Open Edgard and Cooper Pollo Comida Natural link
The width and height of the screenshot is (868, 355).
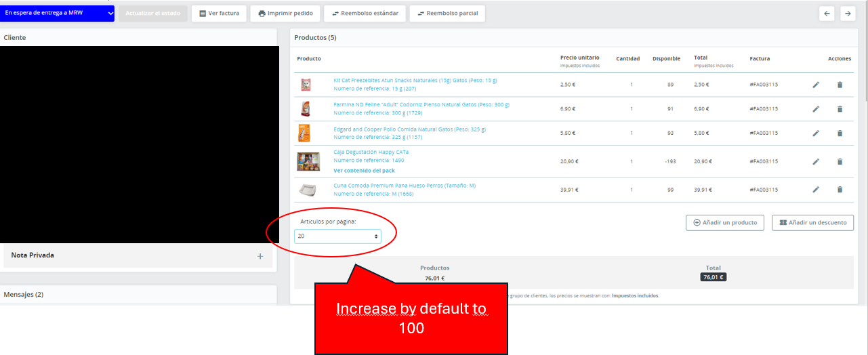pyautogui.click(x=409, y=129)
